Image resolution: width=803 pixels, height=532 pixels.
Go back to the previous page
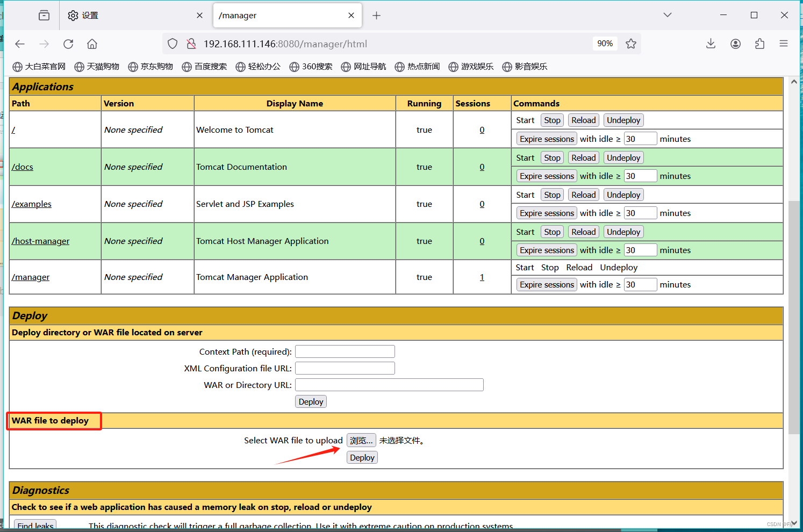20,44
